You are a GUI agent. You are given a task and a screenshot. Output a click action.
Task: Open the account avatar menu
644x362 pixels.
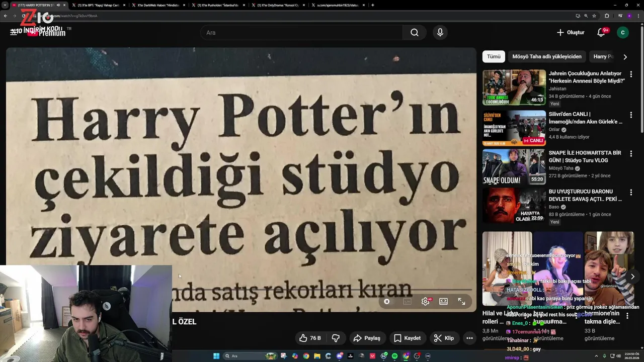click(x=623, y=33)
